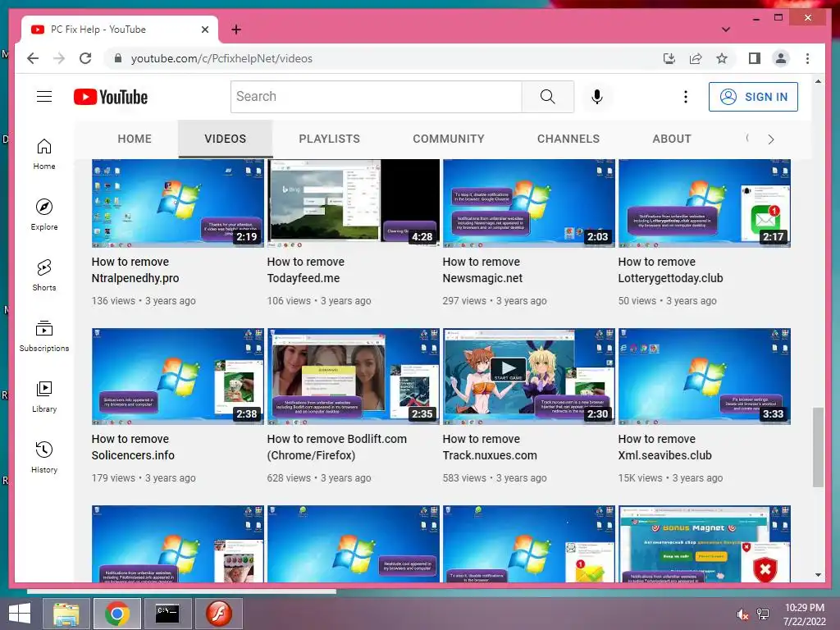Image resolution: width=840 pixels, height=630 pixels.
Task: Click the share page icon in address bar
Action: (x=696, y=58)
